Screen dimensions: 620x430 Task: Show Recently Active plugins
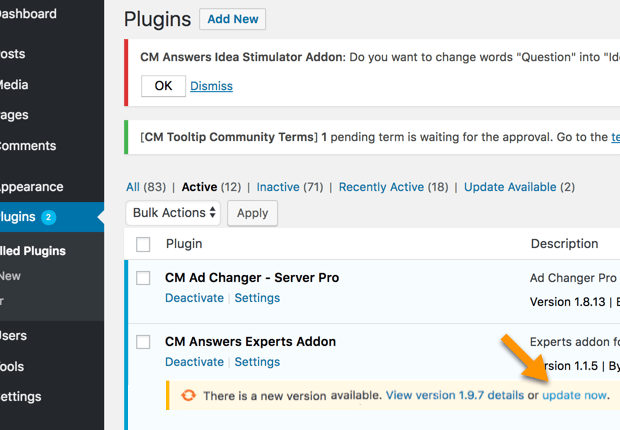point(381,187)
